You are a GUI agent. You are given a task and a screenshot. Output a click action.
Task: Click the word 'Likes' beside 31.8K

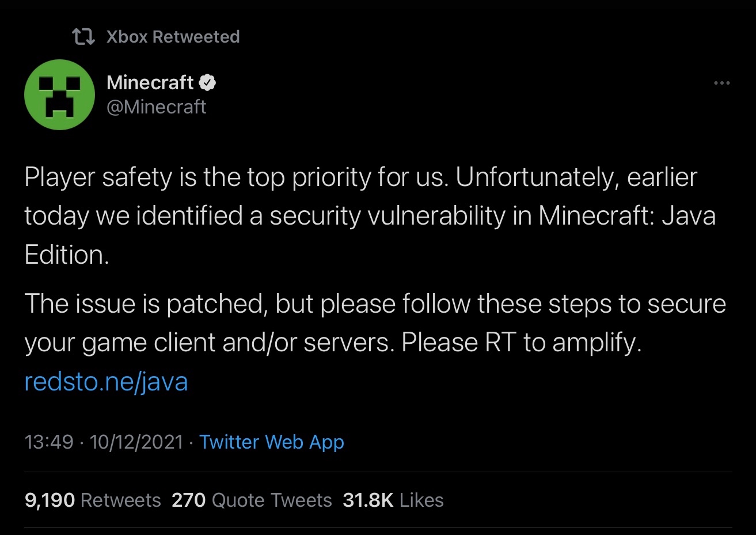coord(421,500)
